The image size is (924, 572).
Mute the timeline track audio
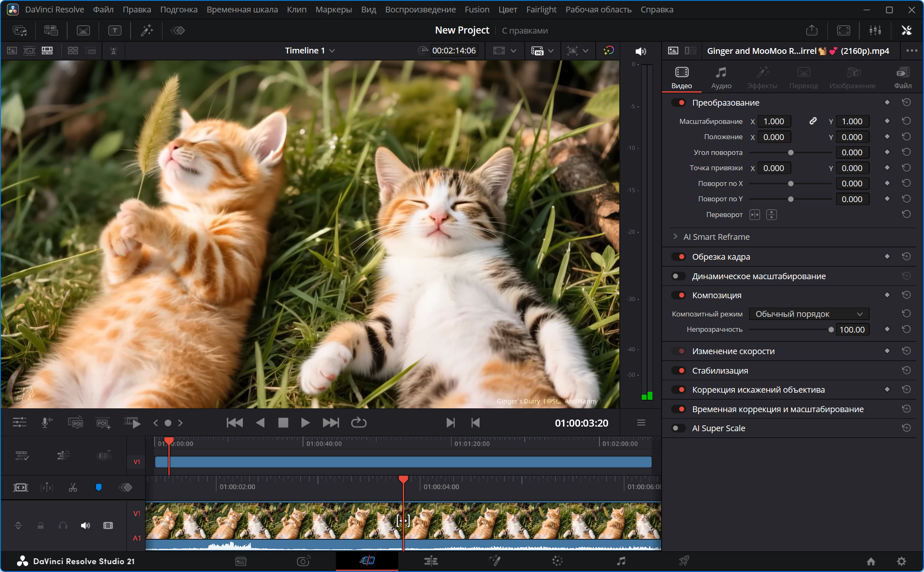[x=85, y=526]
